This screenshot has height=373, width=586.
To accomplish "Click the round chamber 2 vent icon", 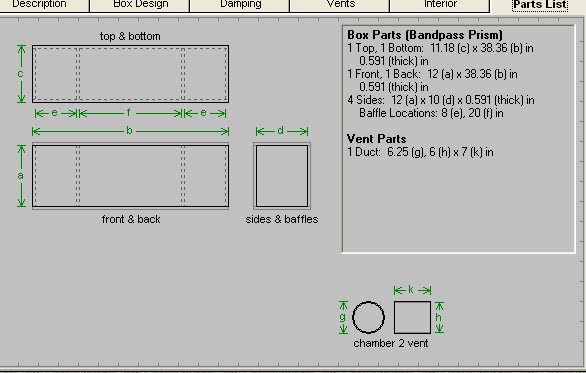I will 368,317.
